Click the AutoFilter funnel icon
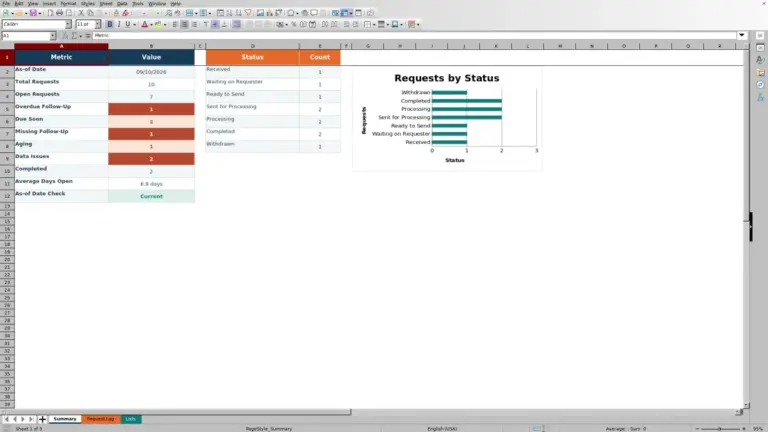Screen dimensions: 768x432 248,13
